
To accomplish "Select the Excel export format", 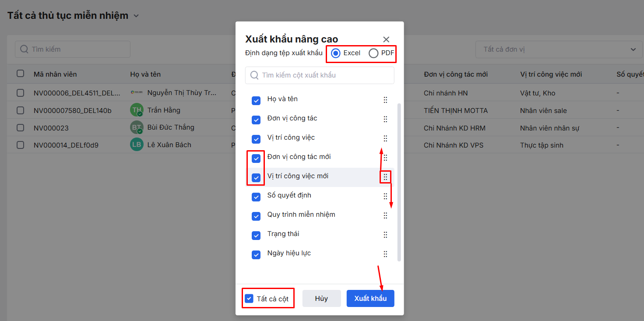I will pos(336,53).
